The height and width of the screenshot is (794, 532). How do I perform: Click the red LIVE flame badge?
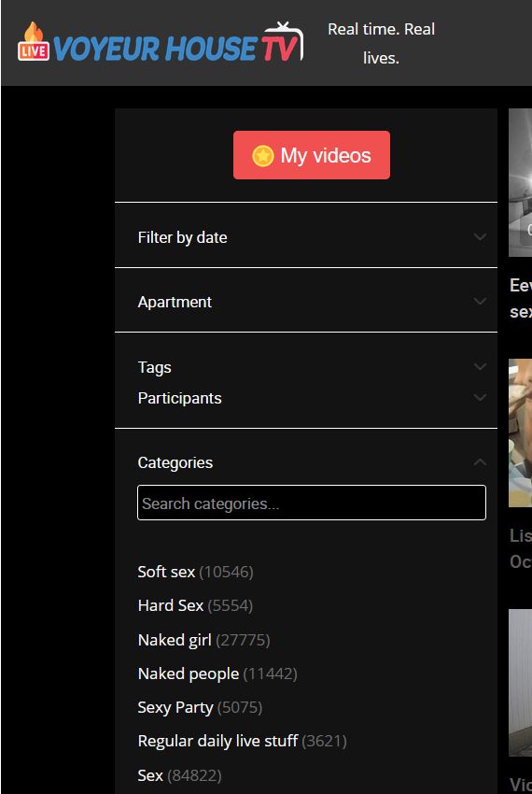coord(34,41)
